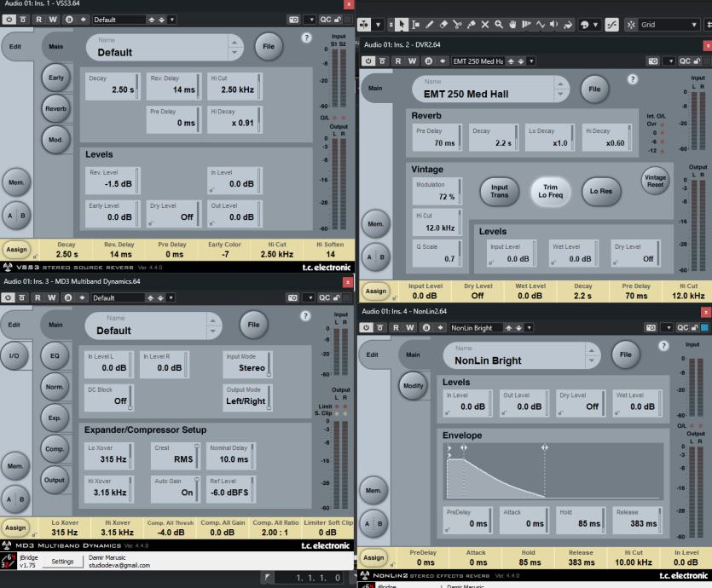The image size is (712, 588).
Task: Select the Glue tool
Action: pyautogui.click(x=472, y=25)
